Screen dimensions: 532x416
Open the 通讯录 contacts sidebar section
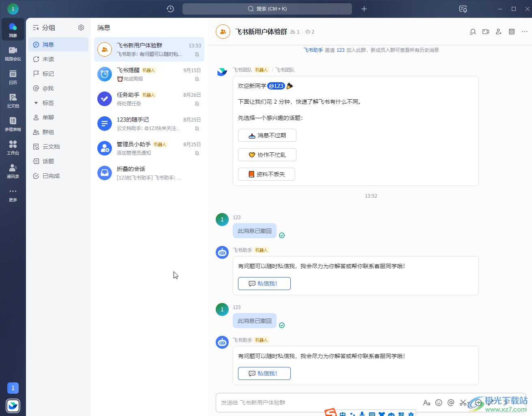(13, 171)
